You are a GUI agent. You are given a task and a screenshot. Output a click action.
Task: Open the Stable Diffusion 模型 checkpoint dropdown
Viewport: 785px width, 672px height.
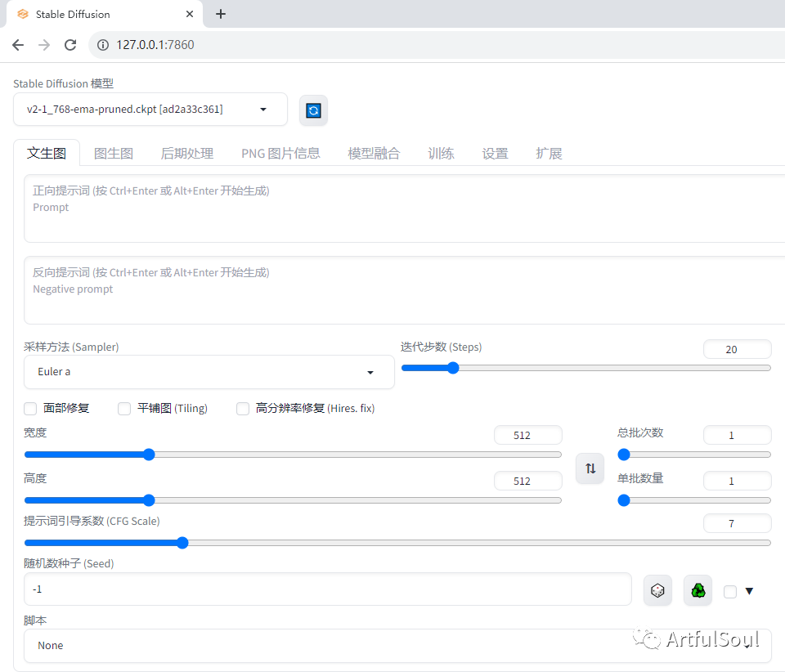[150, 109]
